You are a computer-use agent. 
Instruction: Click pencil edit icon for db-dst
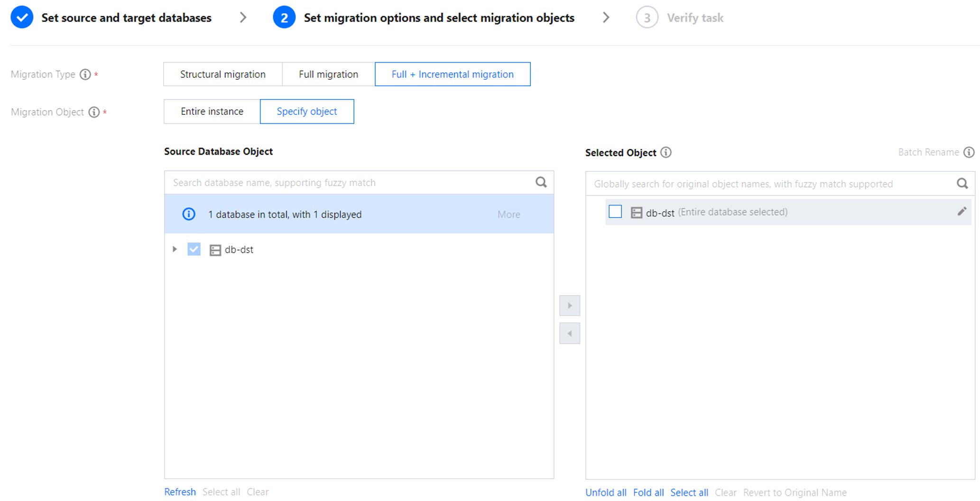point(962,212)
